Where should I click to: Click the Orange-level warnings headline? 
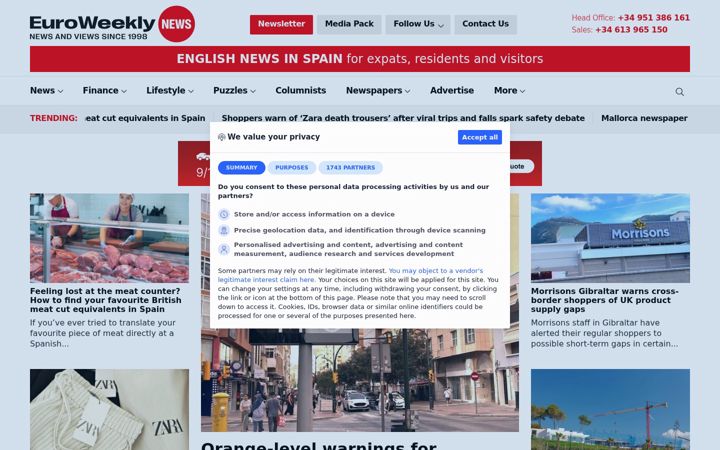(x=319, y=445)
